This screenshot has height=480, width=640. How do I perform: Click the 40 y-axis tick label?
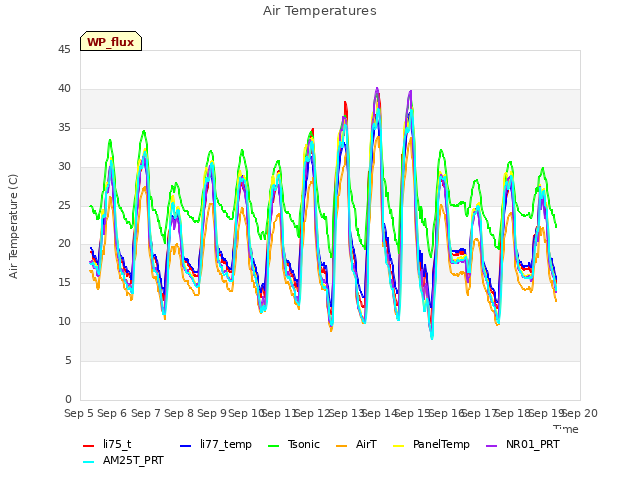(x=64, y=88)
